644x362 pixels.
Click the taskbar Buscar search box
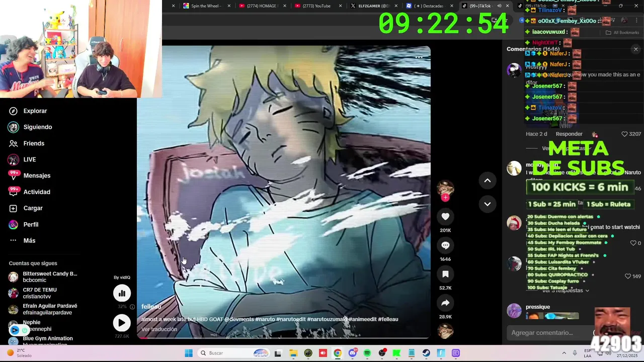coord(234,353)
